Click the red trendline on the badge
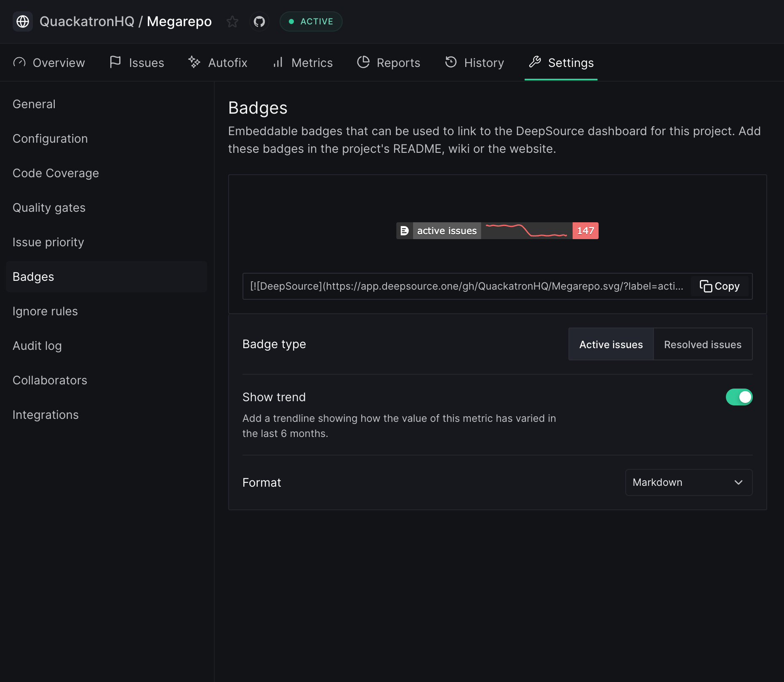The height and width of the screenshot is (682, 784). tap(526, 231)
